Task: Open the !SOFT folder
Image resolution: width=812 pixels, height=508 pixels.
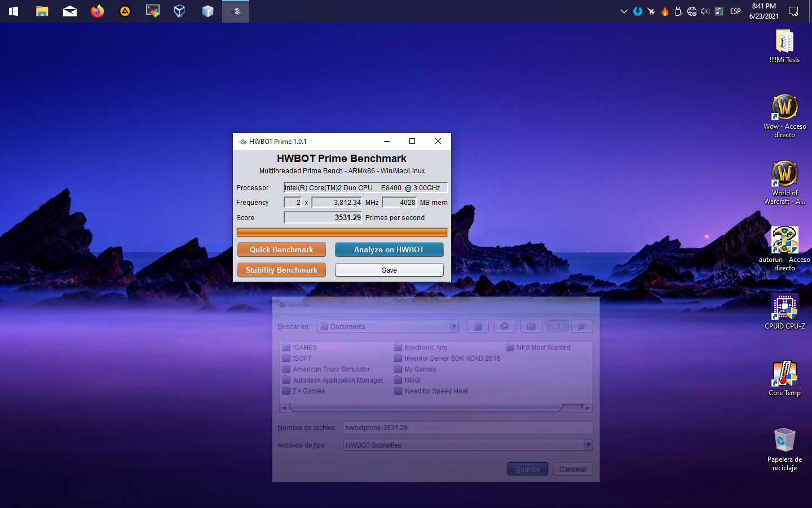Action: [x=297, y=358]
